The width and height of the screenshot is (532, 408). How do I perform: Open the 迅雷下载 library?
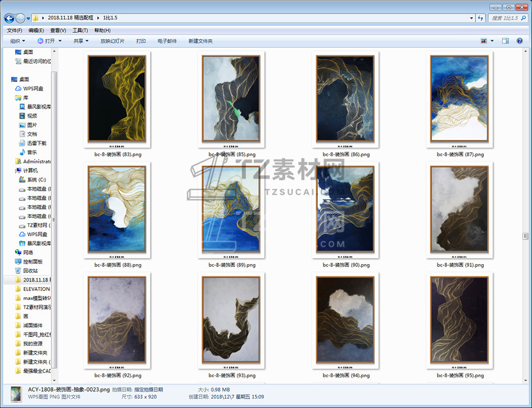tap(32, 143)
